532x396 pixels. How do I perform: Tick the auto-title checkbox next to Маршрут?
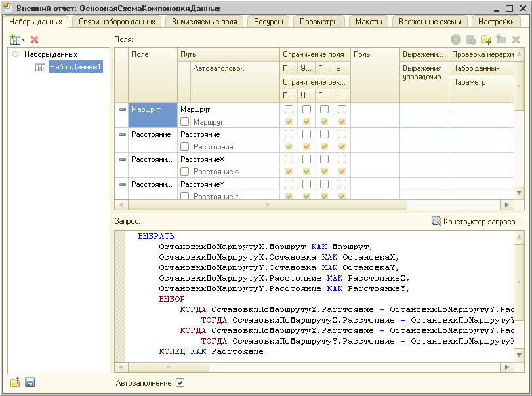click(x=184, y=121)
